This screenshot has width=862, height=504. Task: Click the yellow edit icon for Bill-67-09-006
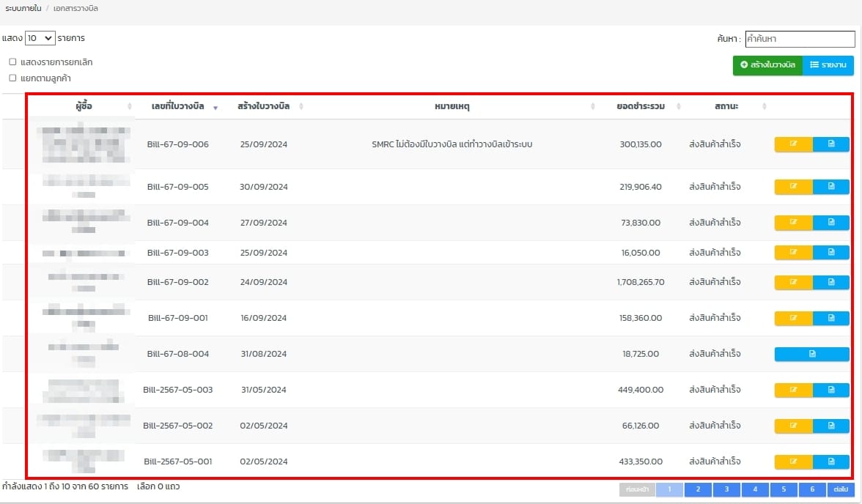(793, 144)
